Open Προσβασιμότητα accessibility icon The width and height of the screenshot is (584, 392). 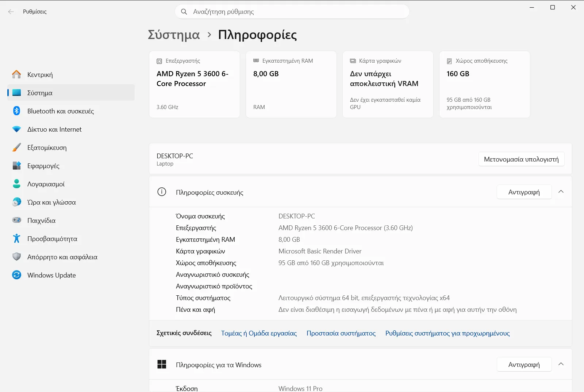[16, 238]
